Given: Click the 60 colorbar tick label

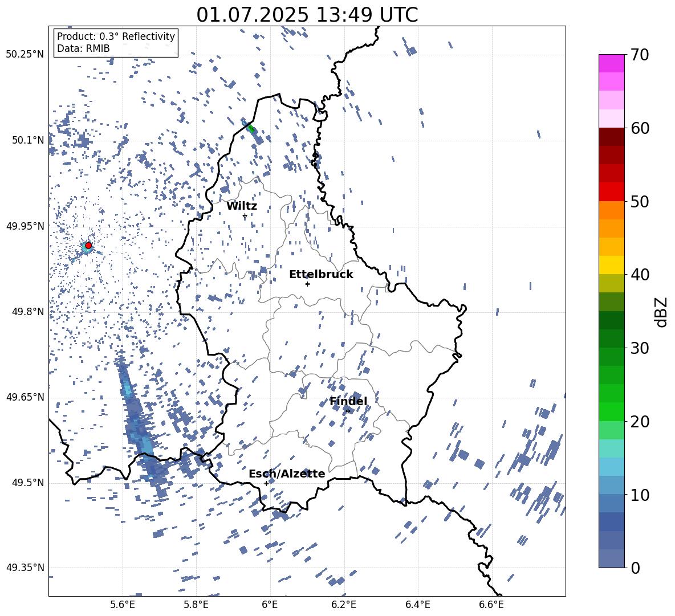Looking at the screenshot, I should (x=640, y=128).
